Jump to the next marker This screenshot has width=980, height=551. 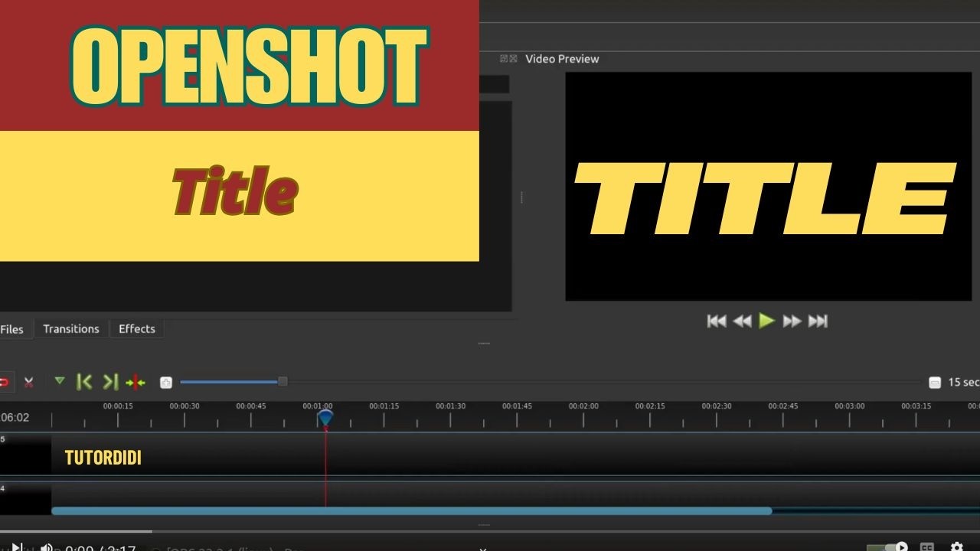tap(110, 381)
